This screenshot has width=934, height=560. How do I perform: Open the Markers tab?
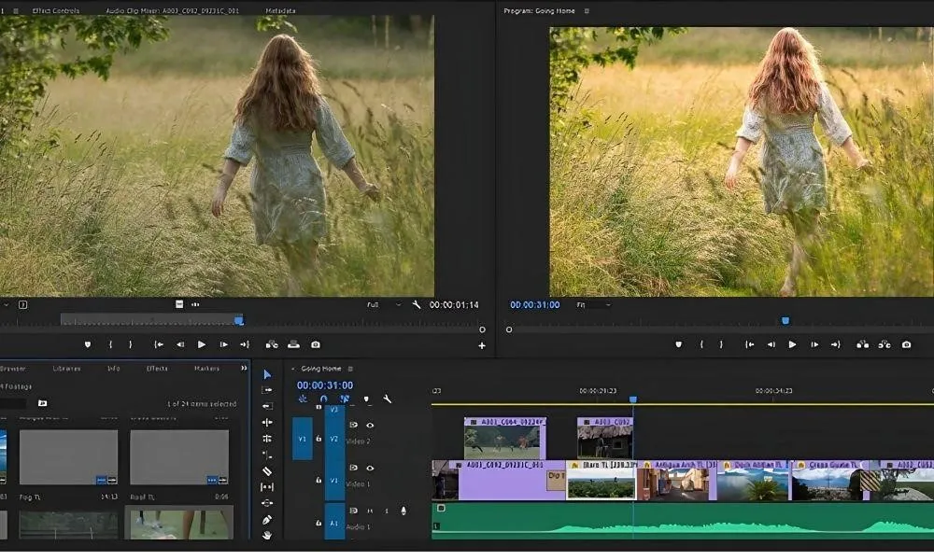pos(206,369)
